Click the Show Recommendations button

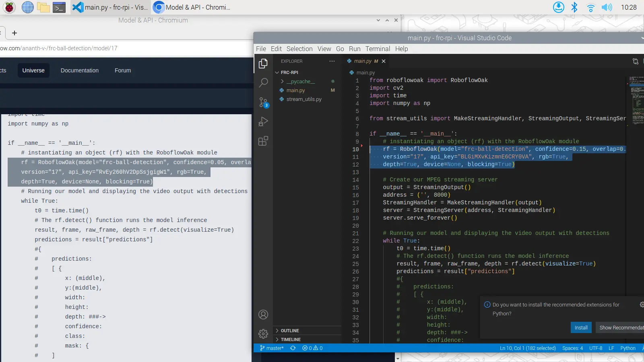pos(620,327)
